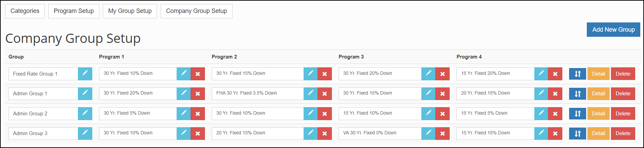
Task: Click the Add New Group button
Action: [x=613, y=30]
